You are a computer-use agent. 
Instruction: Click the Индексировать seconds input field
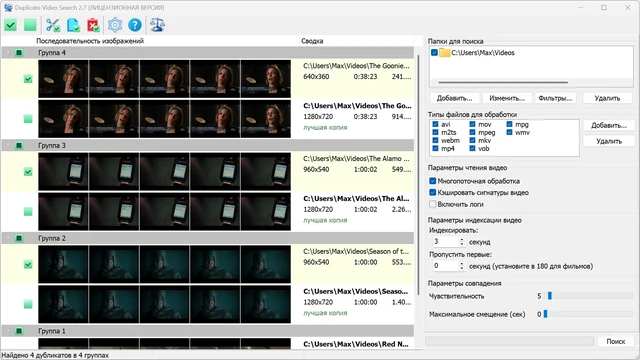pos(446,242)
